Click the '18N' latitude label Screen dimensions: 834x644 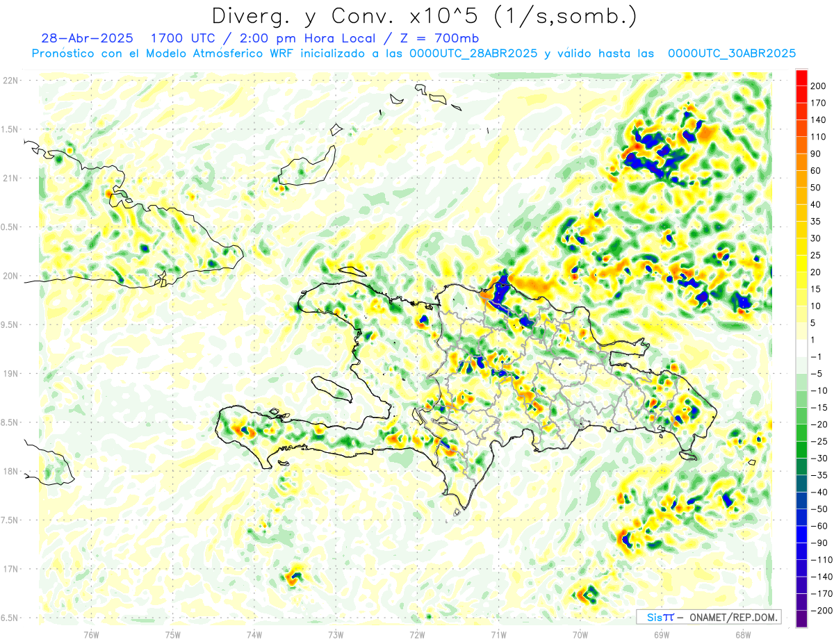10,471
